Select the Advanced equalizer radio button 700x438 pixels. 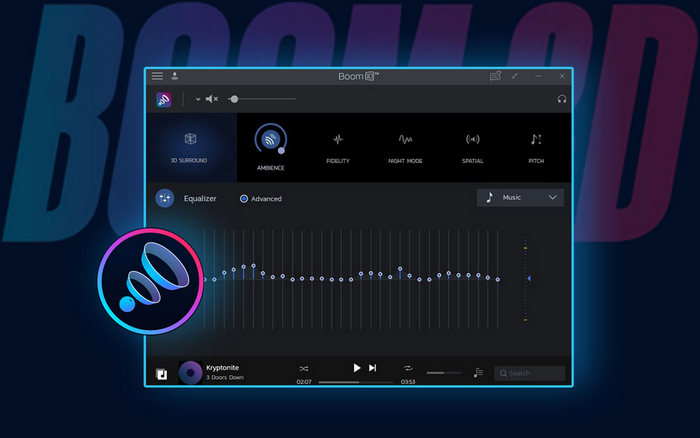(244, 199)
